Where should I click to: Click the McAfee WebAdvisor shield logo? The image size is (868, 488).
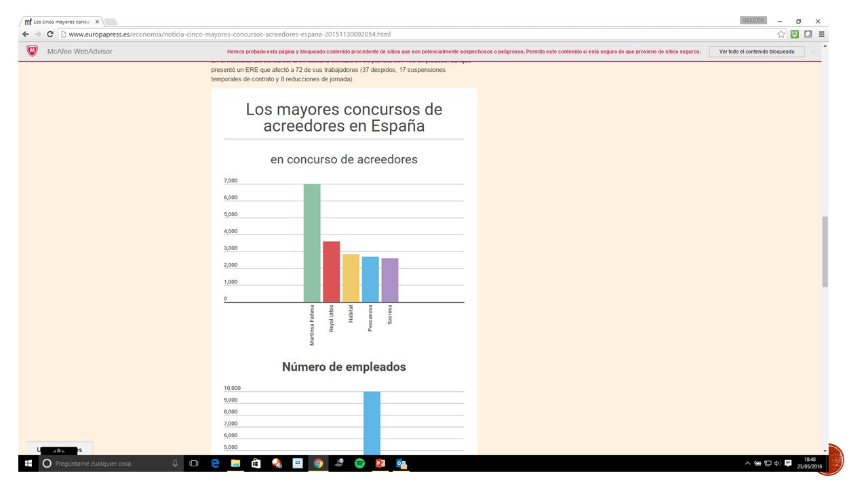pos(32,52)
